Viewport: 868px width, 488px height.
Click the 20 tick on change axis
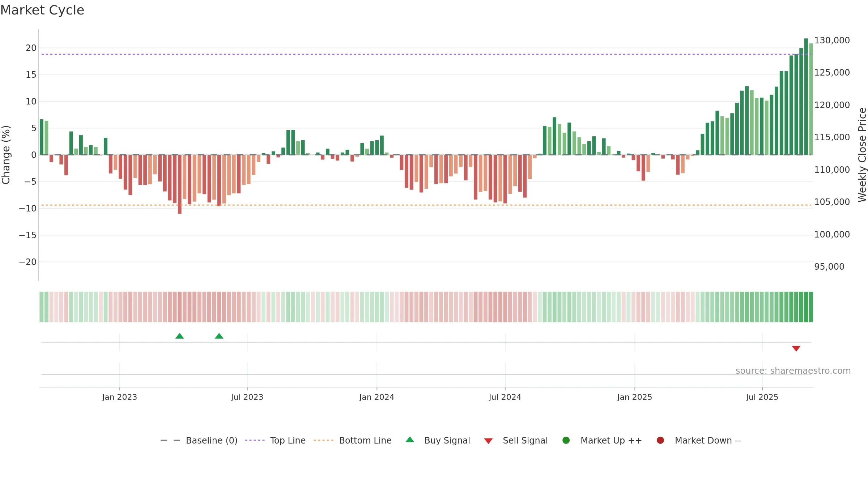point(31,48)
